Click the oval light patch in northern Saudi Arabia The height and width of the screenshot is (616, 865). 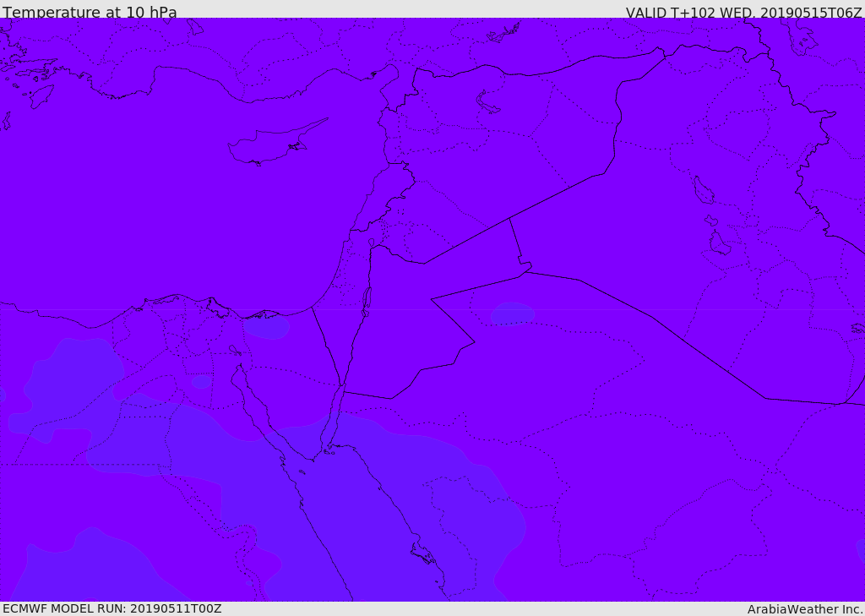point(513,313)
